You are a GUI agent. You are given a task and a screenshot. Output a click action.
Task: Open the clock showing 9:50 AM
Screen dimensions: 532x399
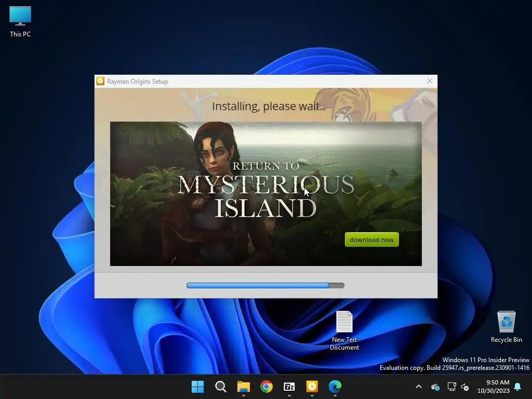(x=494, y=387)
